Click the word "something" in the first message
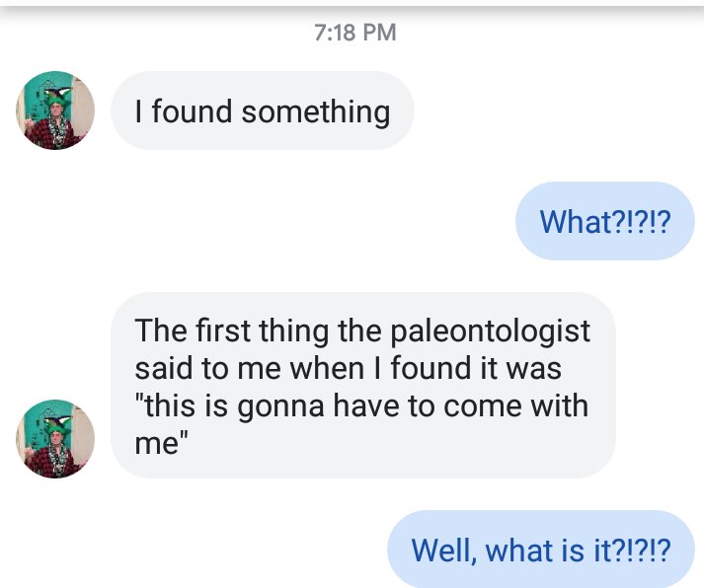Image resolution: width=704 pixels, height=588 pixels. 316,111
